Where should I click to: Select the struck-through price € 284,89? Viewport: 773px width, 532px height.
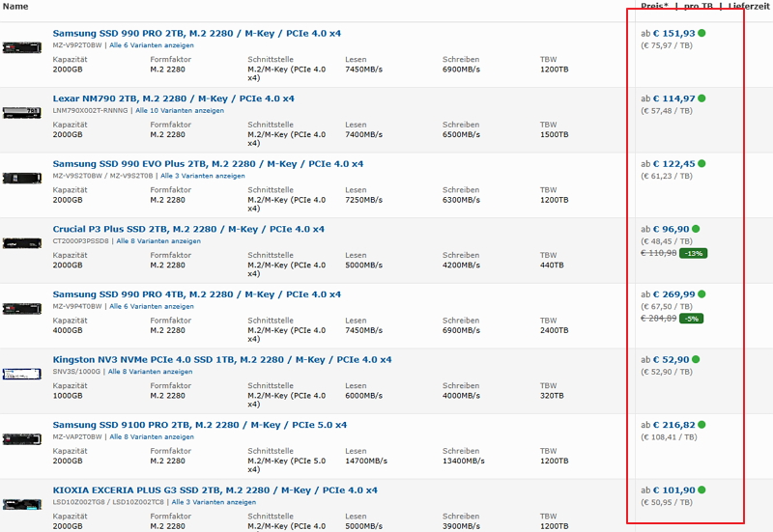pyautogui.click(x=659, y=319)
